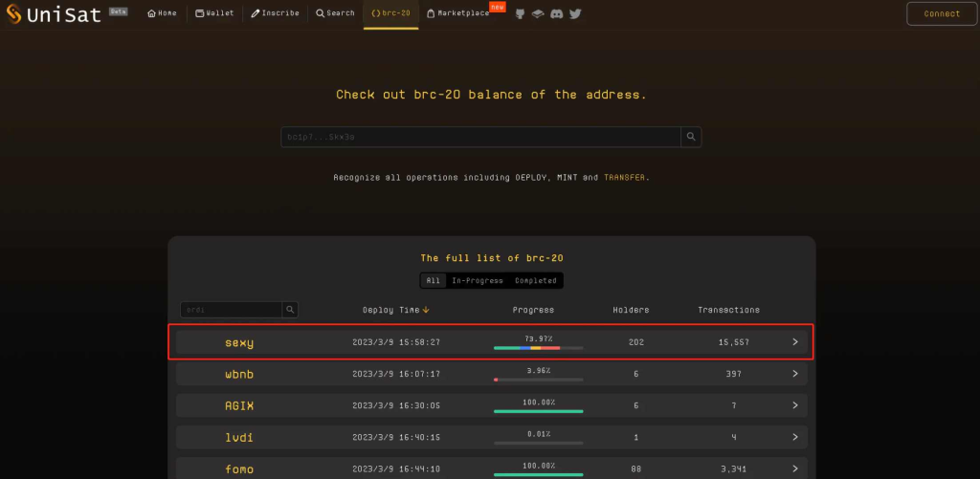
Task: Click deploy time 2023/3/9 16:40:15
Action: 396,437
